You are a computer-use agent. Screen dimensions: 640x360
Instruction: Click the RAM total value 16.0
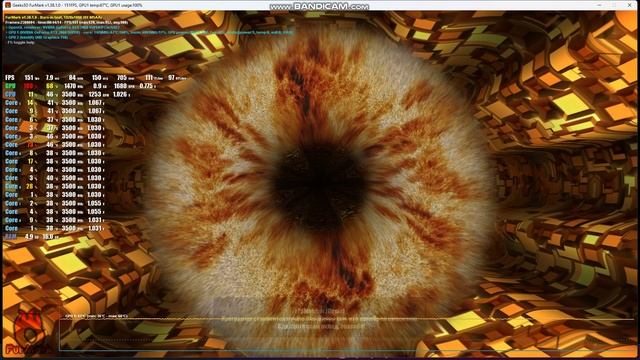click(x=48, y=236)
